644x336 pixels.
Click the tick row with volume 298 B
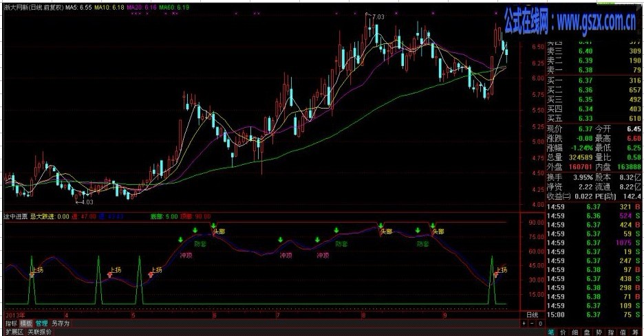click(x=594, y=288)
